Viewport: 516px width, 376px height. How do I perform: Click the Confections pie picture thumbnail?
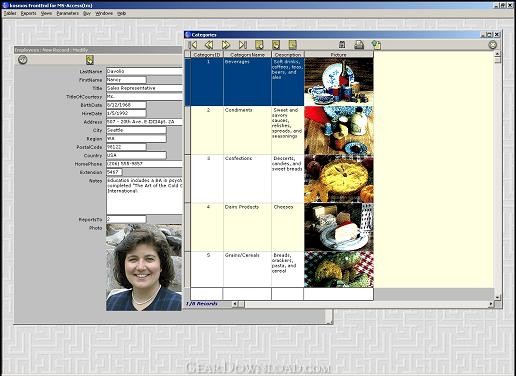[339, 179]
